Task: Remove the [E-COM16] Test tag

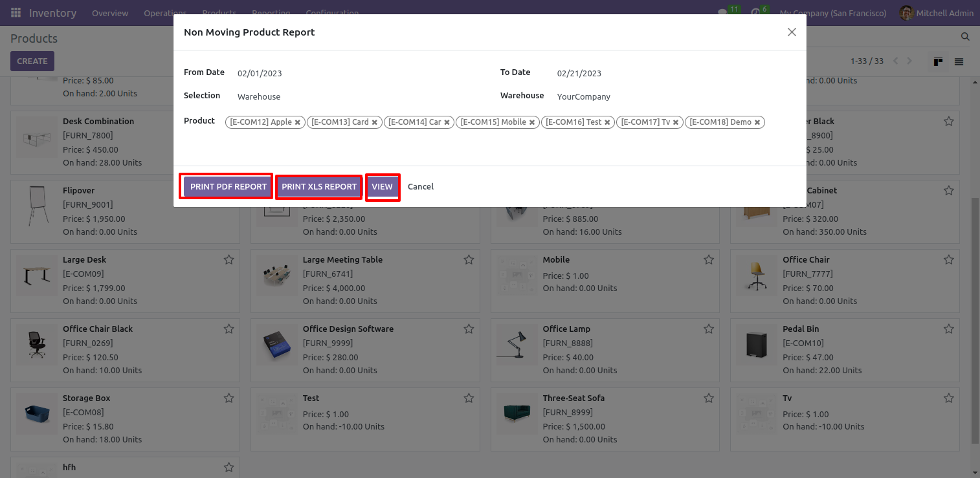Action: [x=607, y=122]
